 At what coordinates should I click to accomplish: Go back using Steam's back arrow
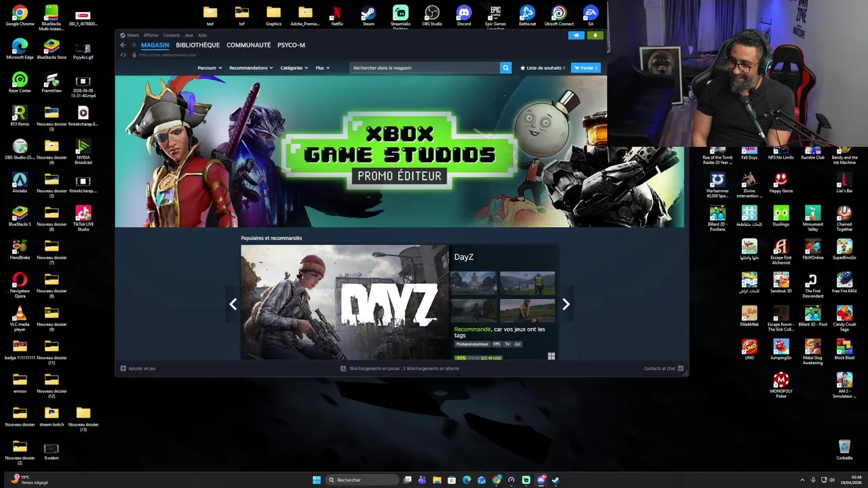click(123, 45)
